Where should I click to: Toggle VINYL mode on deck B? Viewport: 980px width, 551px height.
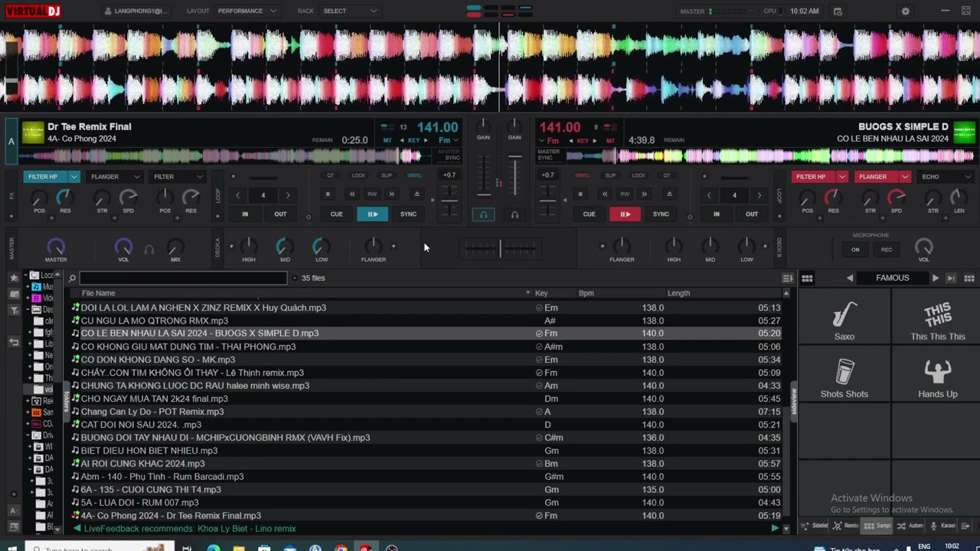click(583, 175)
